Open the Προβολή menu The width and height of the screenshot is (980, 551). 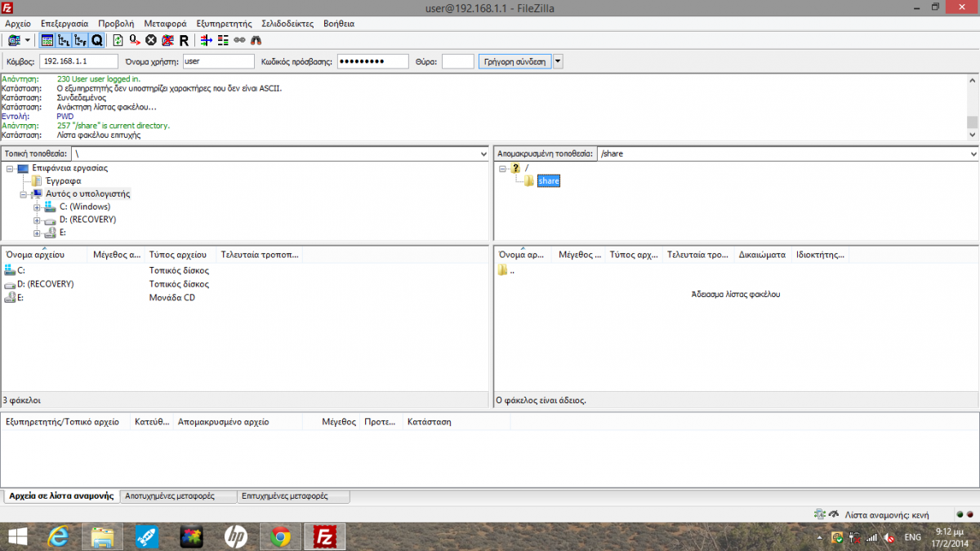pyautogui.click(x=116, y=24)
